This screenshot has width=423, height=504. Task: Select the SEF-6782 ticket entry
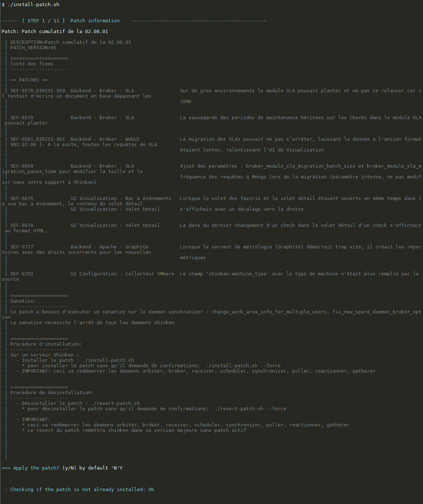(22, 274)
